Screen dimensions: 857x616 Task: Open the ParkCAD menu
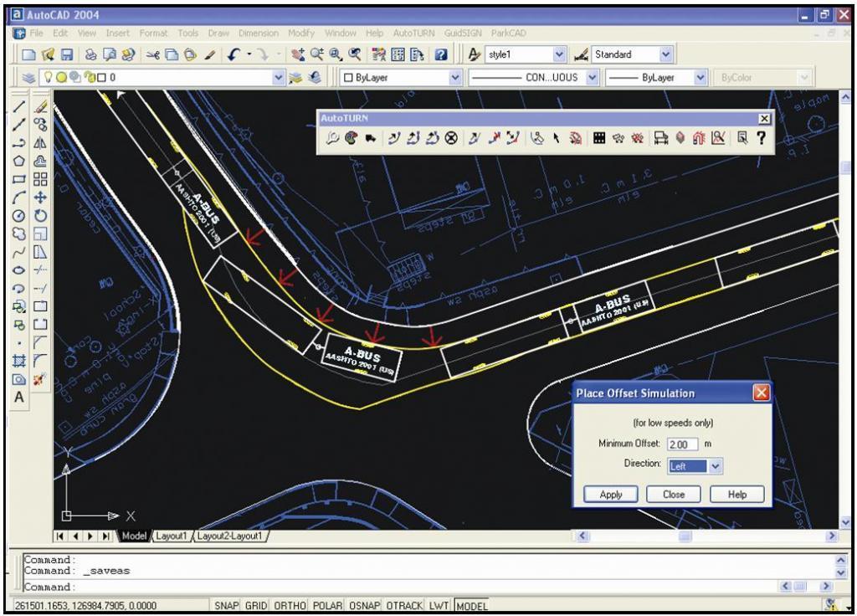coord(508,33)
